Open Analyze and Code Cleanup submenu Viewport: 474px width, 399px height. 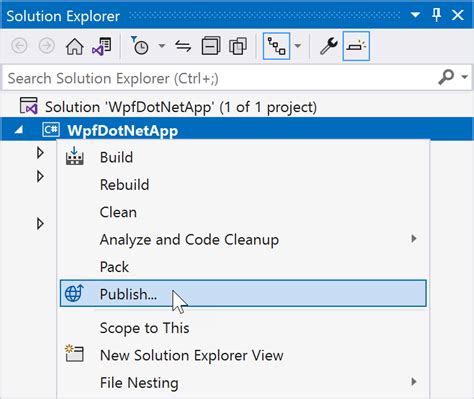[x=243, y=239]
